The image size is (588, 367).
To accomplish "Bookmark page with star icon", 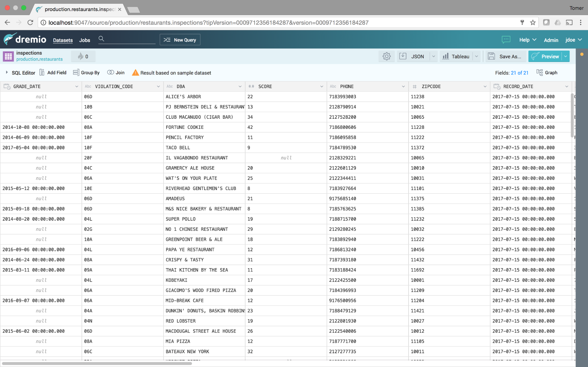I will pos(533,23).
